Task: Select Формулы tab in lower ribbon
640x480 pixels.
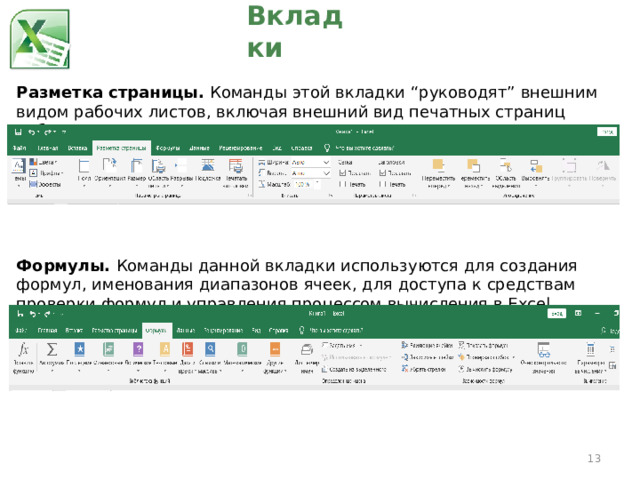Action: pyautogui.click(x=156, y=330)
